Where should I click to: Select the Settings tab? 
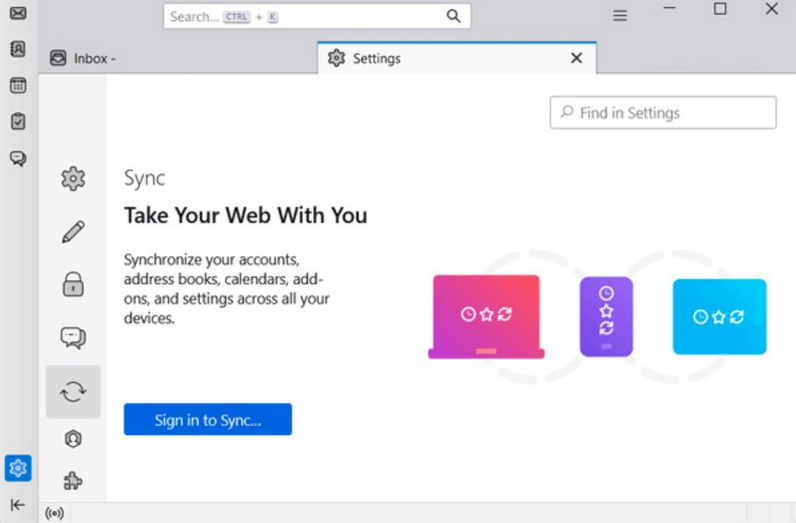click(x=457, y=58)
